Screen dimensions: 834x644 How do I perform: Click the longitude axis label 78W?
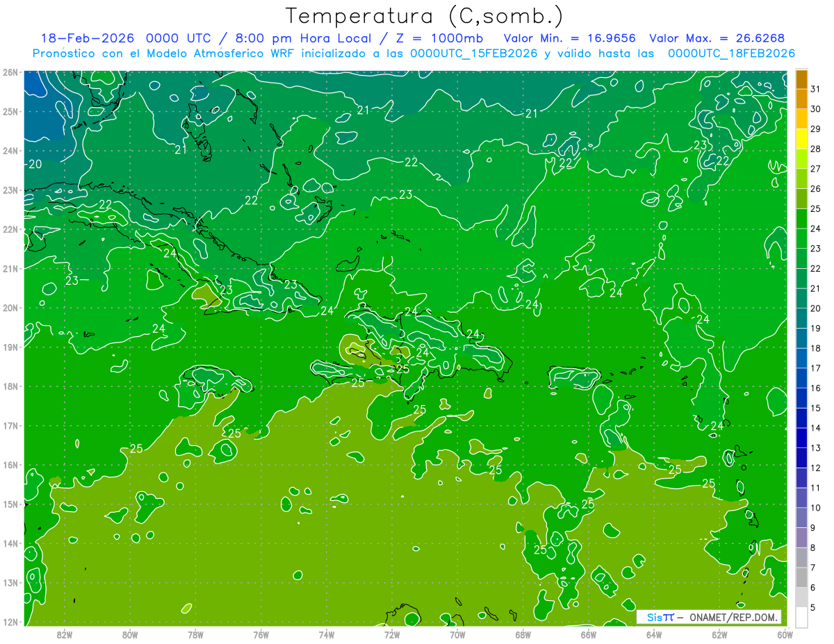click(x=195, y=634)
